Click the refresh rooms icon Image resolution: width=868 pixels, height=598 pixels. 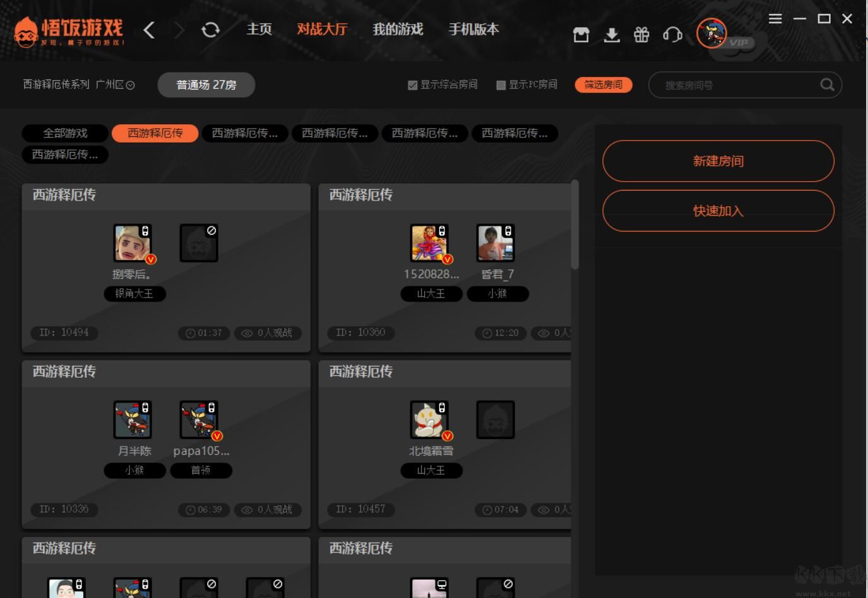(x=211, y=29)
